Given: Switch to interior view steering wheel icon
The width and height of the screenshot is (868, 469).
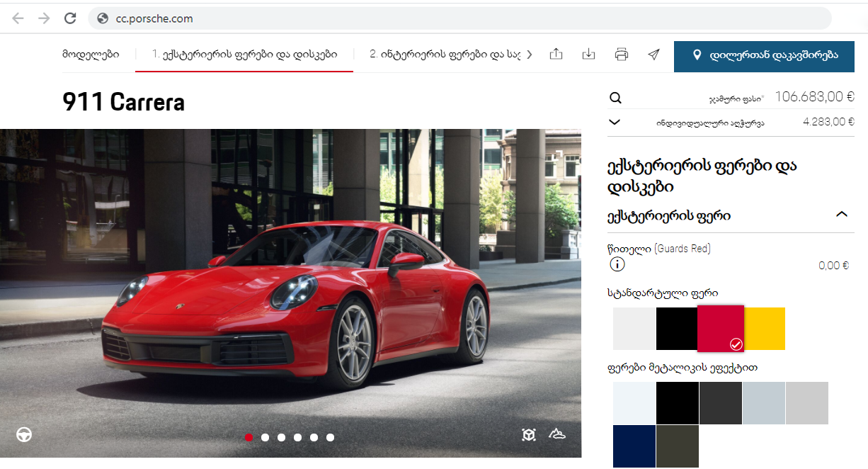Looking at the screenshot, I should [x=24, y=434].
